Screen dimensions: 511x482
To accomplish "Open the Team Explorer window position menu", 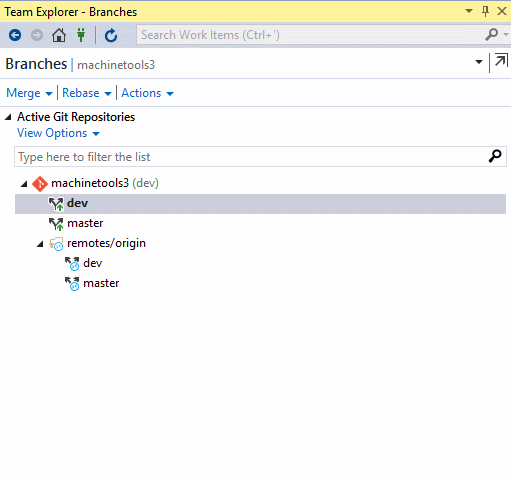I will point(469,11).
